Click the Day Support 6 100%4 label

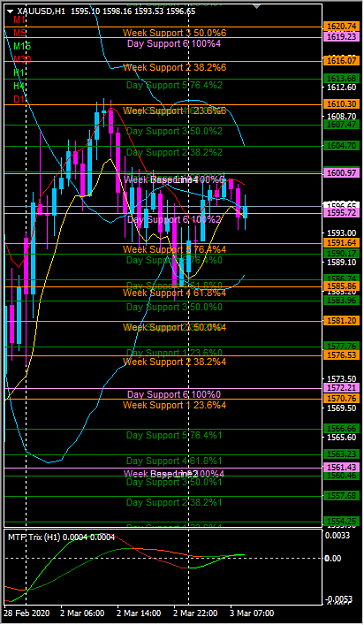click(x=174, y=43)
